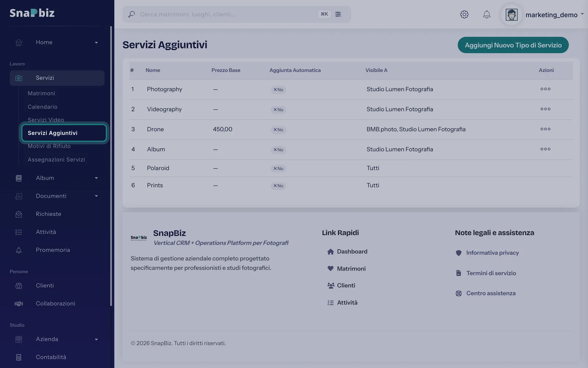
Task: Click the Prints service name
Action: (155, 185)
